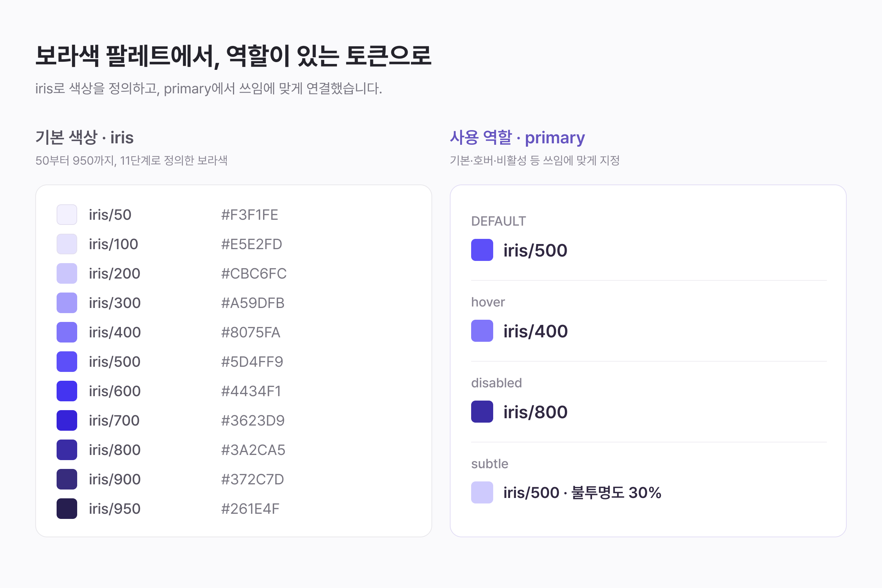The width and height of the screenshot is (882, 588).
Task: Click the iris/50 color swatch
Action: [67, 215]
